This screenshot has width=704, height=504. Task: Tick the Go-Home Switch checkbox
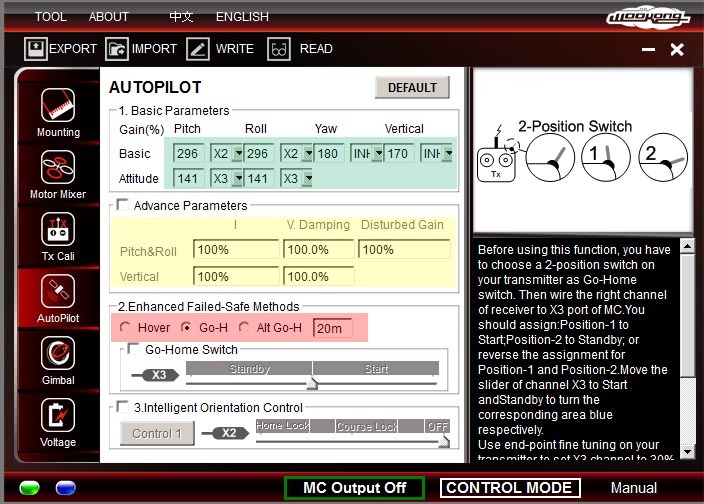(134, 350)
